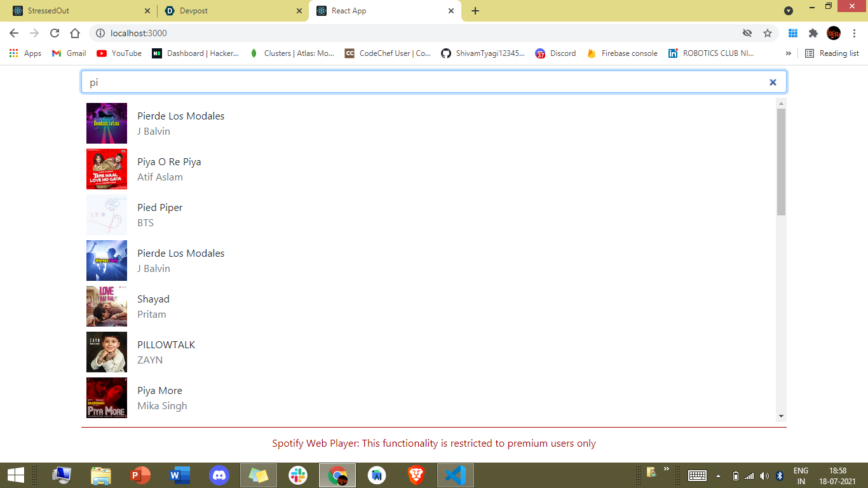
Task: Close the React App tab
Action: 451,11
